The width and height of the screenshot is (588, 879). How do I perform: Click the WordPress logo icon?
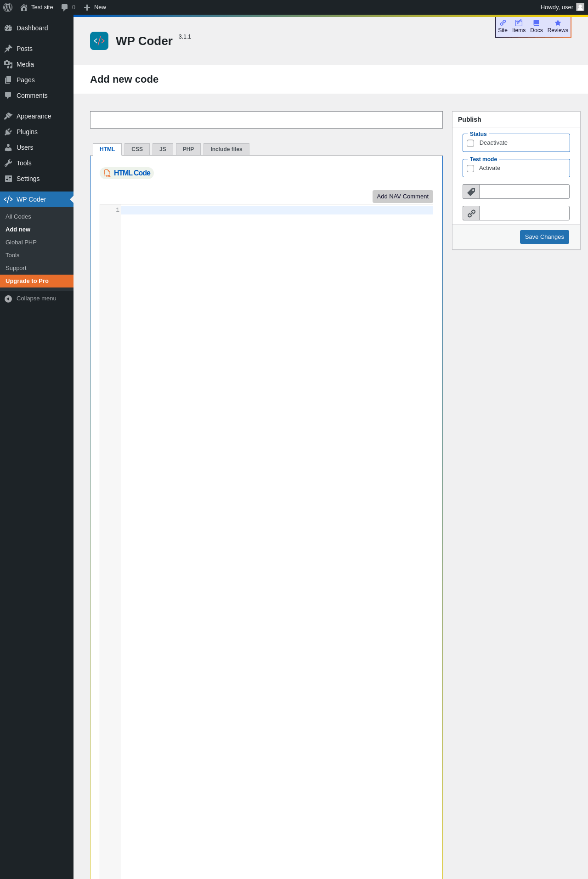pyautogui.click(x=8, y=7)
